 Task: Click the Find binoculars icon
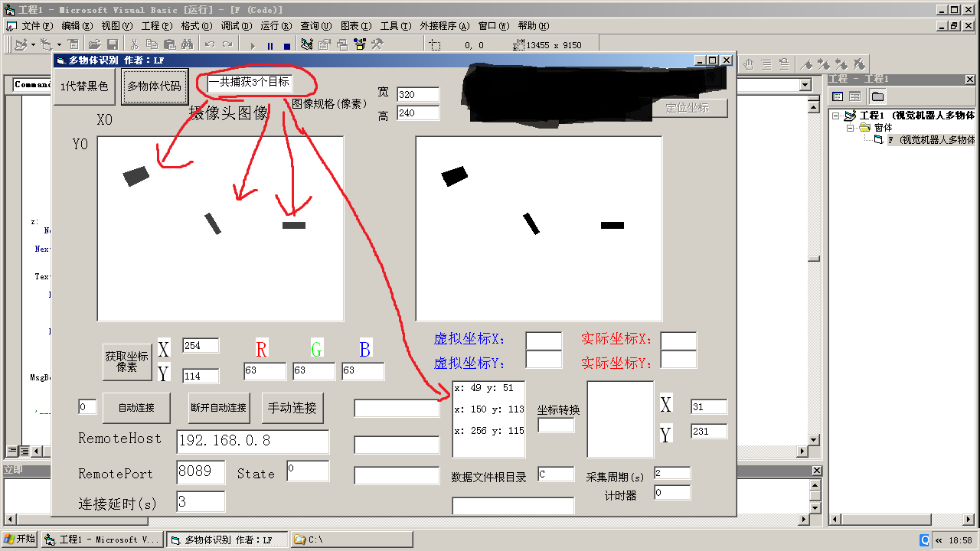[x=186, y=45]
